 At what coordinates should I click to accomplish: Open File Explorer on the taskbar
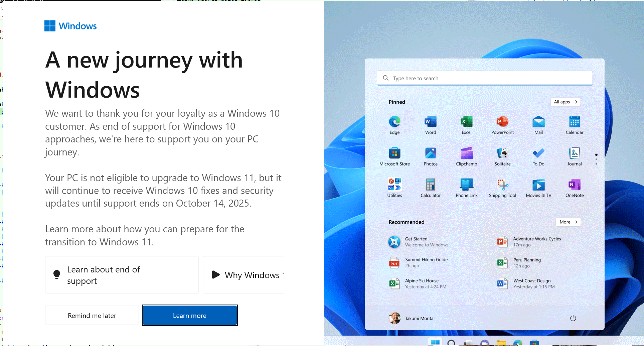pos(501,343)
